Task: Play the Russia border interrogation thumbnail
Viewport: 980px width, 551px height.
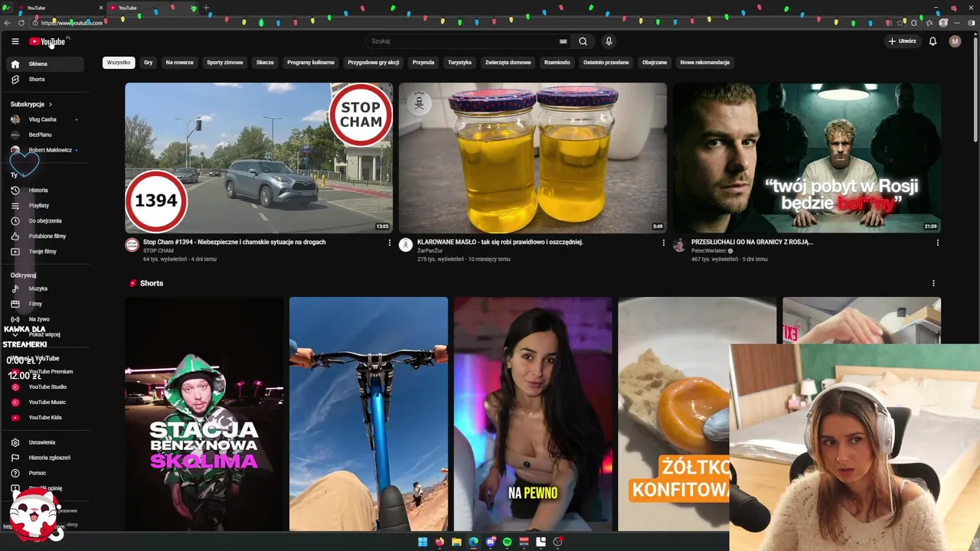Action: coord(807,158)
